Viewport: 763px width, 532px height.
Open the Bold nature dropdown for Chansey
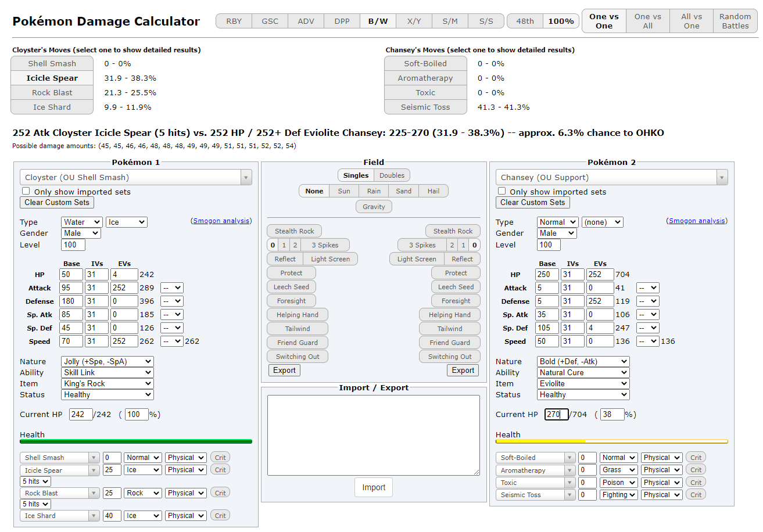point(583,361)
